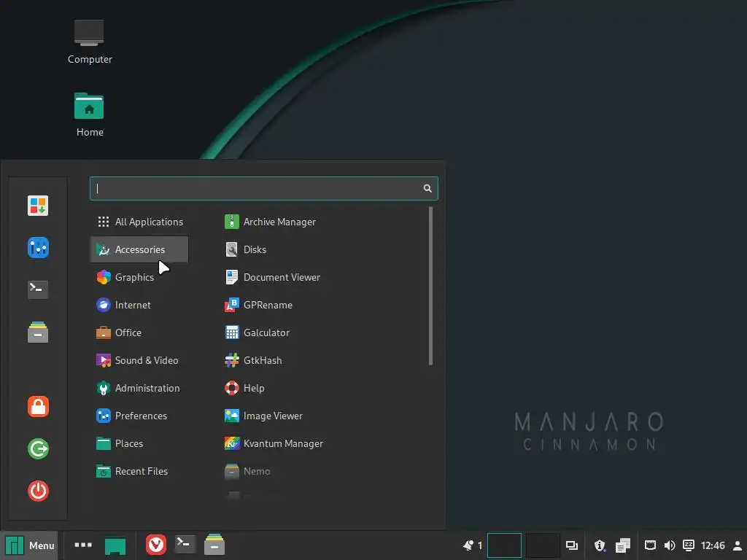The image size is (747, 560).
Task: Click the window list icon in panel
Action: click(572, 545)
